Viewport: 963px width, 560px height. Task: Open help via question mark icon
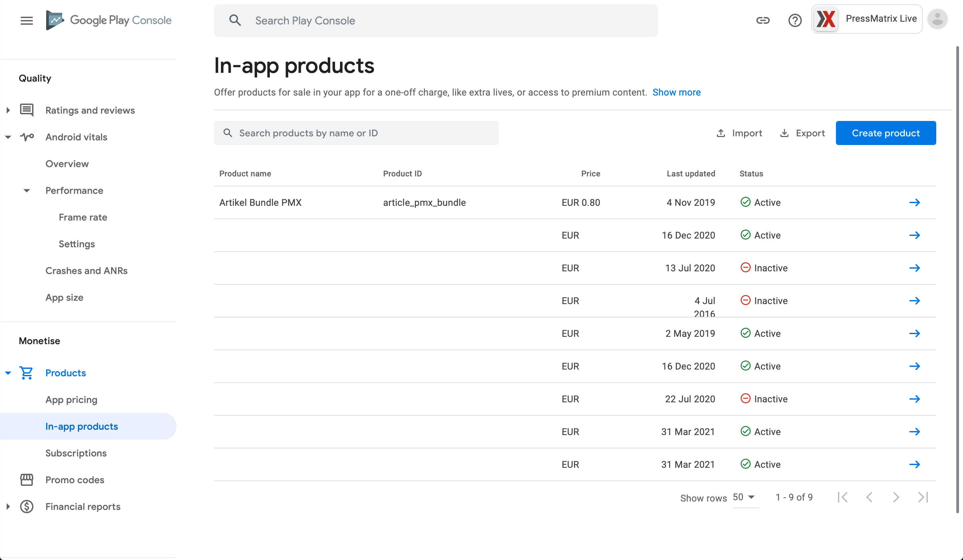coord(795,20)
